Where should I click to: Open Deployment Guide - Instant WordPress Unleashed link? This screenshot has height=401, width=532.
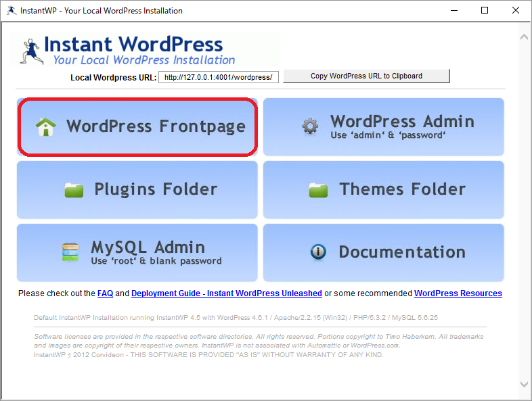(227, 293)
